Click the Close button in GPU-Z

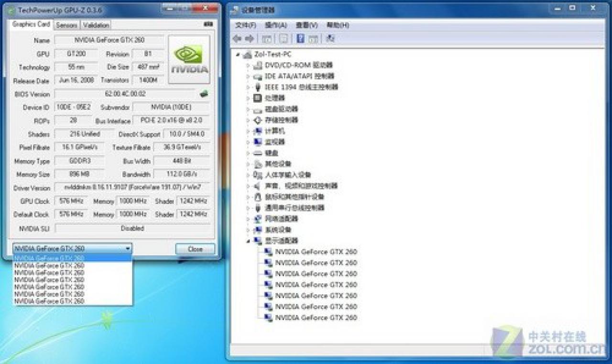195,249
